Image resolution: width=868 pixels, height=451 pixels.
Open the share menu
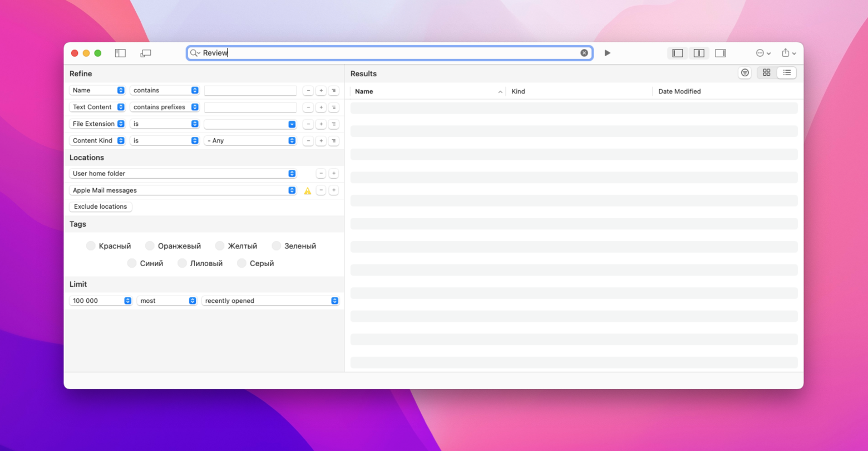click(788, 53)
